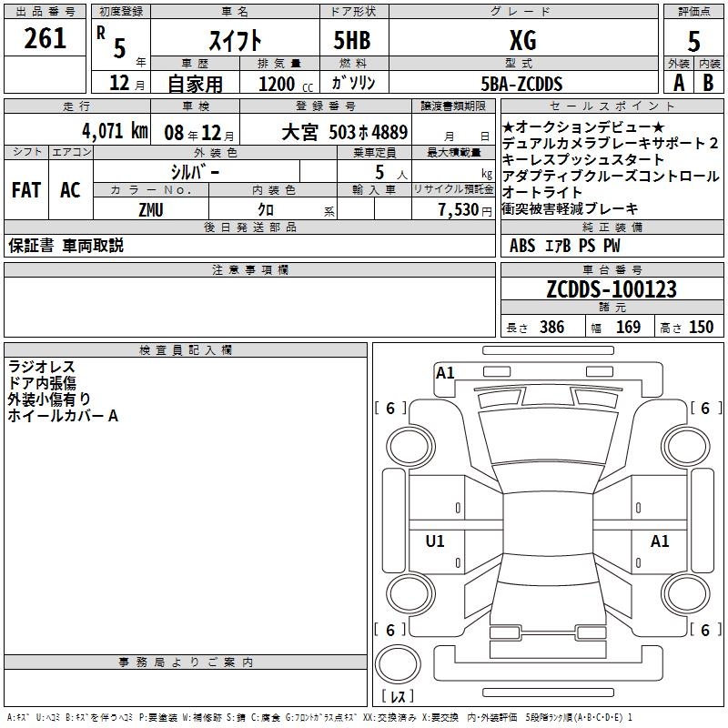Image resolution: width=728 pixels, height=728 pixels.
Task: Click color number ZMU
Action: tap(151, 210)
